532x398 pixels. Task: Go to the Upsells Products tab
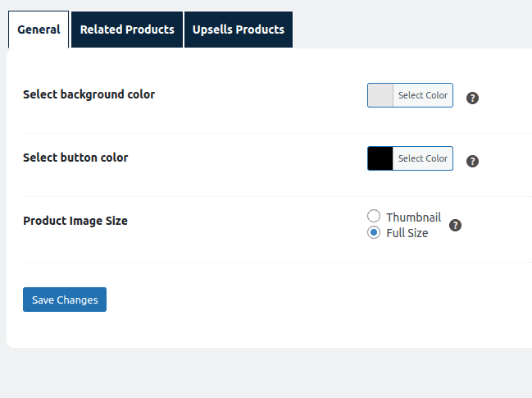pyautogui.click(x=239, y=30)
